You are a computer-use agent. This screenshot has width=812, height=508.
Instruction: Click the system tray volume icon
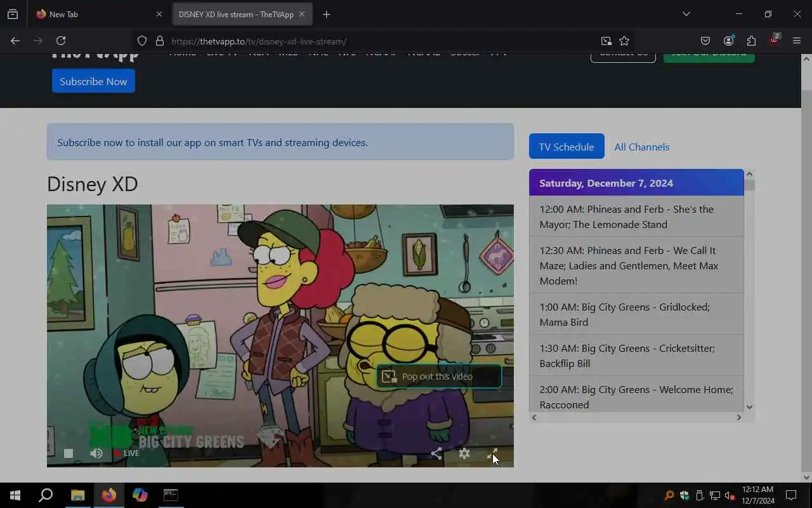click(730, 495)
